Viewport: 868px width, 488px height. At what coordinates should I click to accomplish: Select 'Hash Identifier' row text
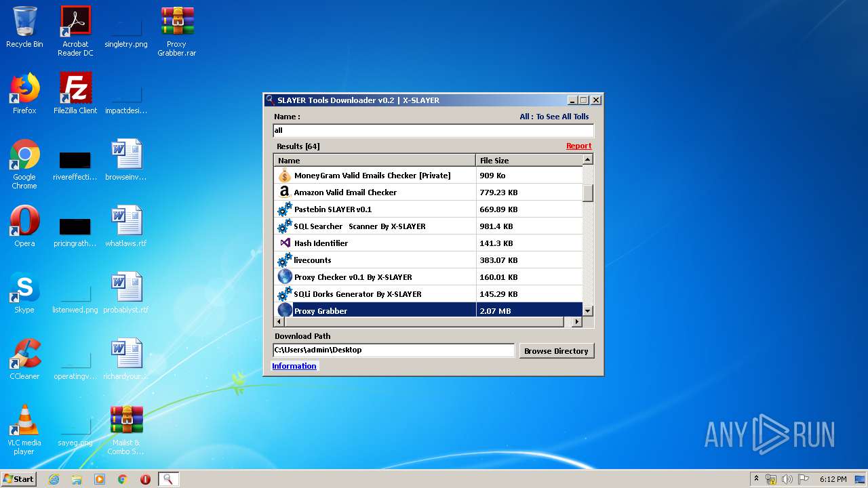321,243
